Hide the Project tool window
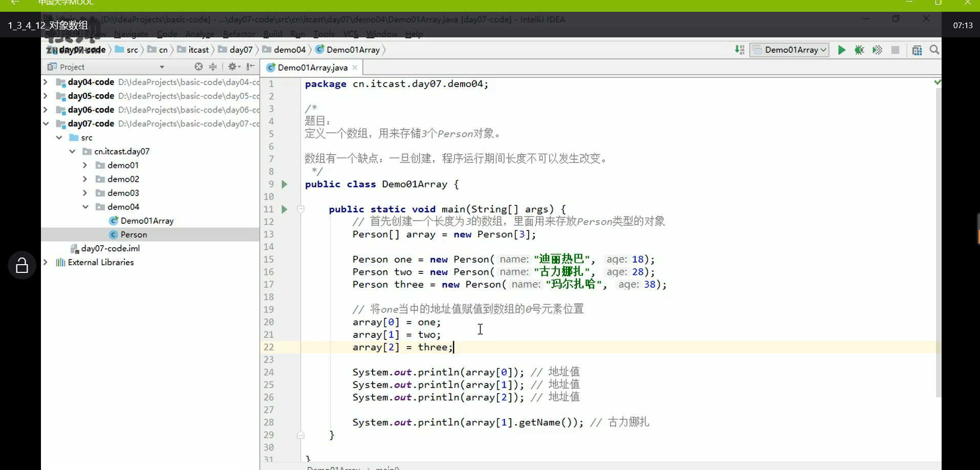Image resolution: width=980 pixels, height=470 pixels. [251, 67]
